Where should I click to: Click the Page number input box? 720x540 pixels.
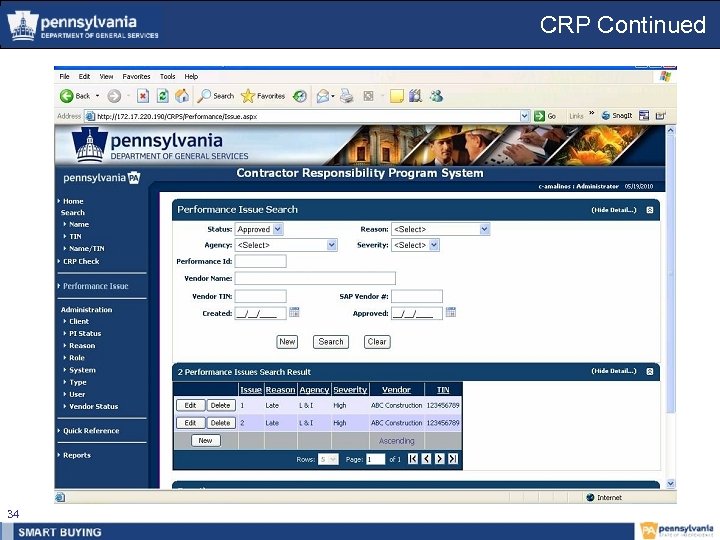pyautogui.click(x=376, y=459)
